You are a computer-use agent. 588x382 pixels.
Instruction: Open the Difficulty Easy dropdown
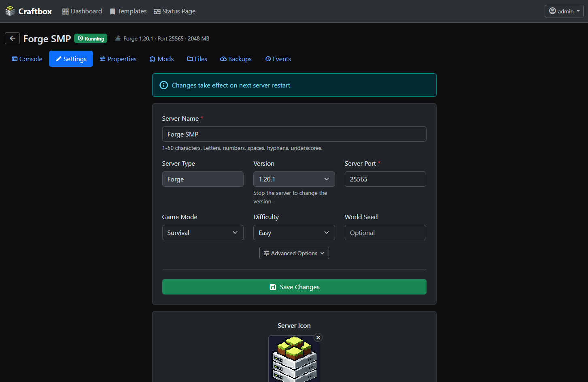tap(294, 233)
